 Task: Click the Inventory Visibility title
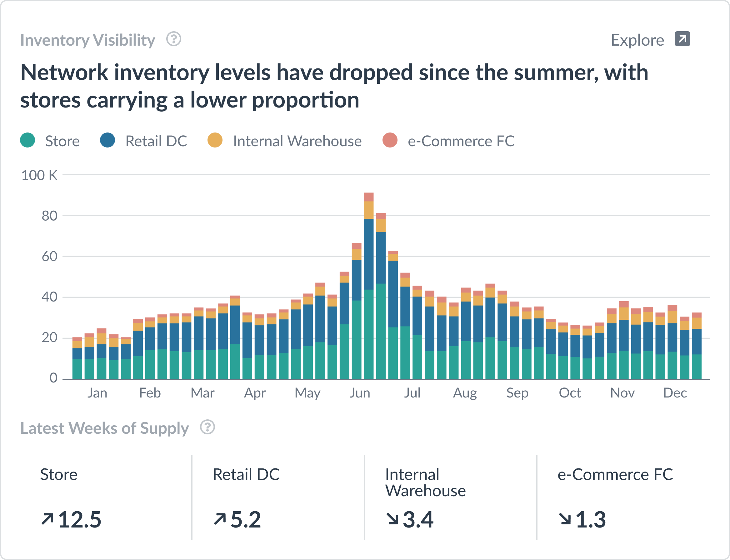tap(88, 40)
